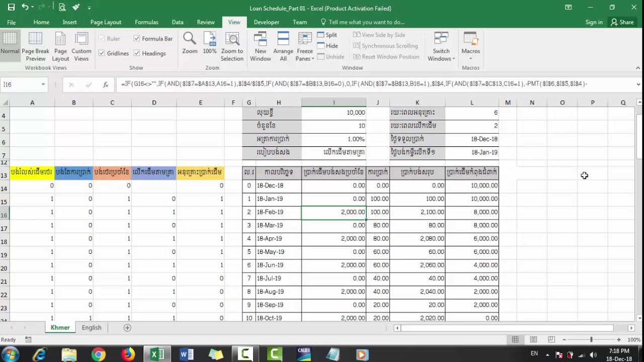Image resolution: width=644 pixels, height=362 pixels.
Task: Click the zoom slider
Action: 592,340
